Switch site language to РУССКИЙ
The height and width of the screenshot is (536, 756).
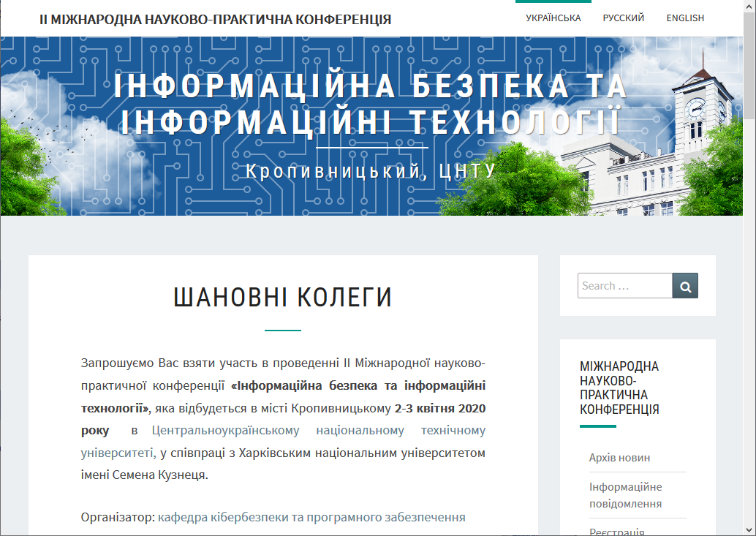tap(623, 18)
